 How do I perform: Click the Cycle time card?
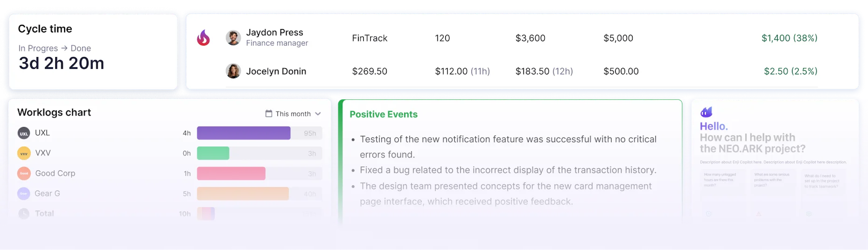pos(93,51)
